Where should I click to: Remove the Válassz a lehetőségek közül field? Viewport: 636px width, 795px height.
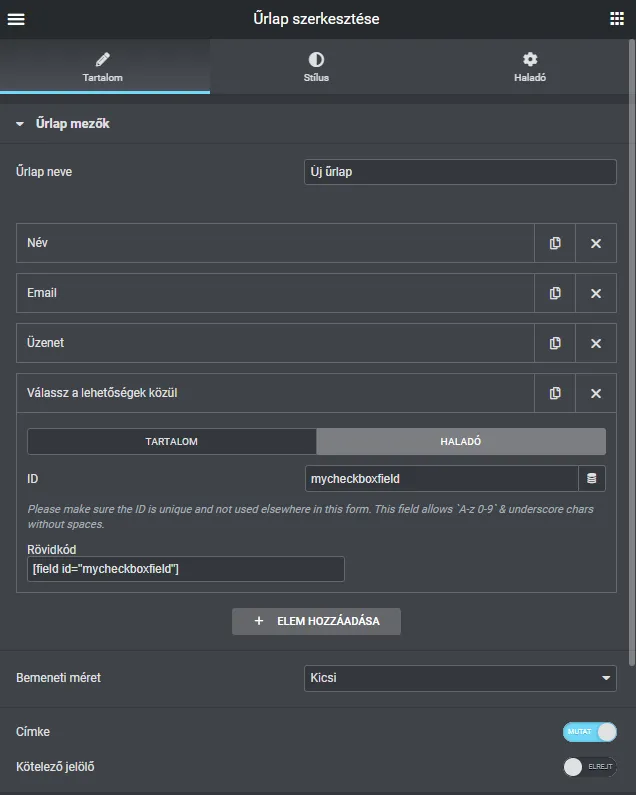pyautogui.click(x=596, y=393)
